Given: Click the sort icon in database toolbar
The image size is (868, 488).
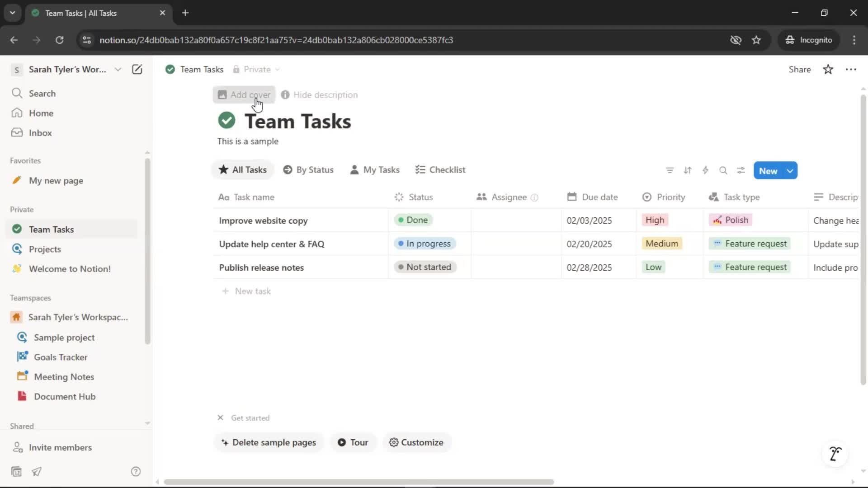Looking at the screenshot, I should 687,170.
